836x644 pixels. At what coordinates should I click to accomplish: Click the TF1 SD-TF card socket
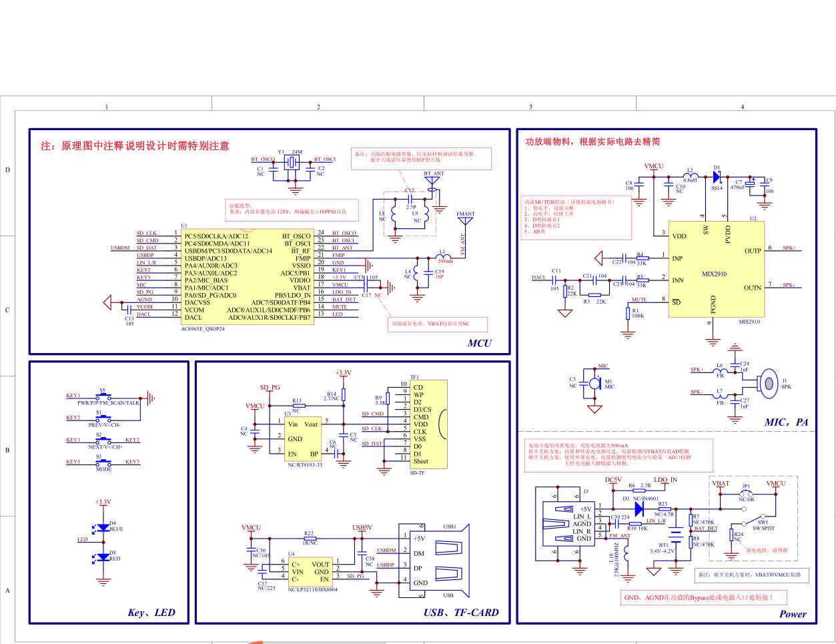(x=428, y=424)
